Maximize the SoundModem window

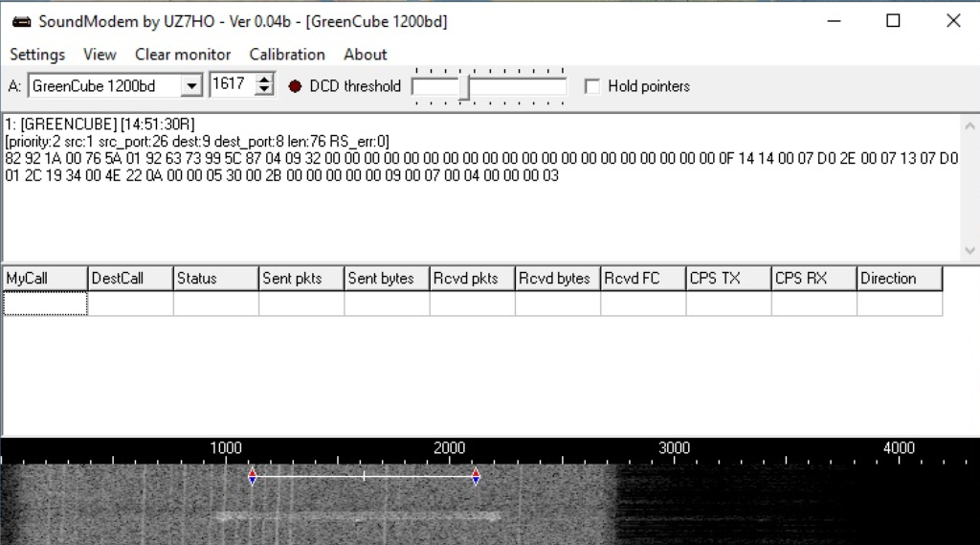(x=893, y=21)
